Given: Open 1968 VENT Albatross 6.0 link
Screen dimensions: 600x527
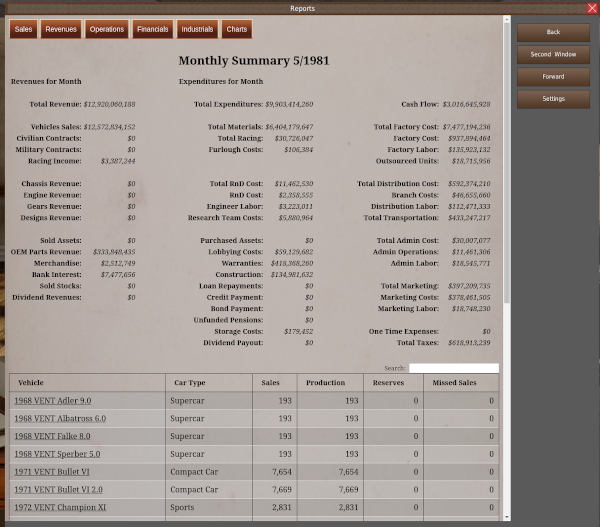Looking at the screenshot, I should 59,418.
